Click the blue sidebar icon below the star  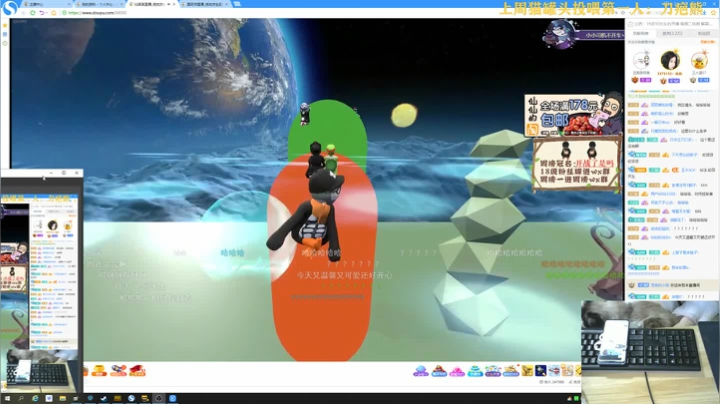pos(5,34)
